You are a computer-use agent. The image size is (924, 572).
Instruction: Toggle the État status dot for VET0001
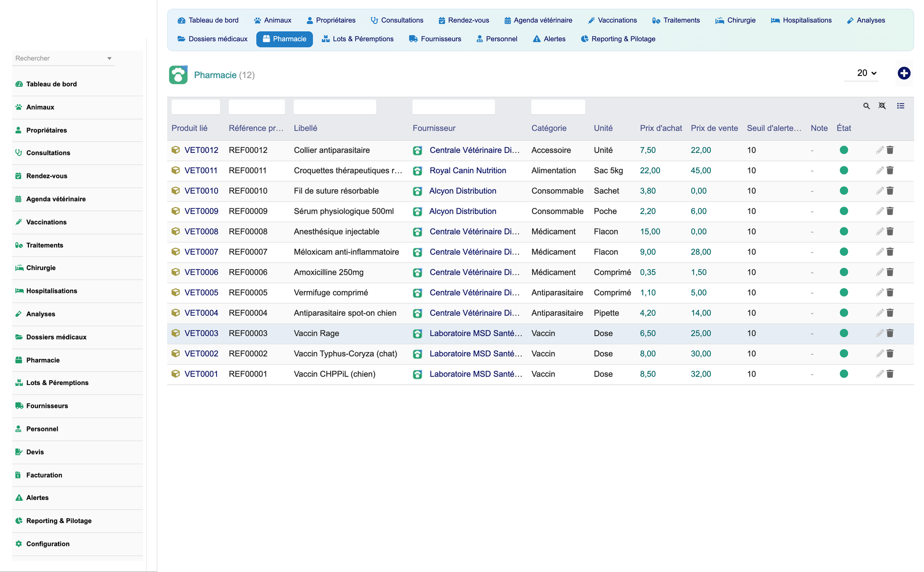(844, 374)
